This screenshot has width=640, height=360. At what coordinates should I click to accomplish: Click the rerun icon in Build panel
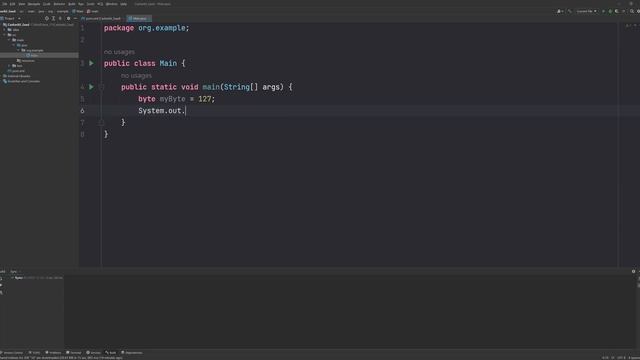click(x=2, y=279)
